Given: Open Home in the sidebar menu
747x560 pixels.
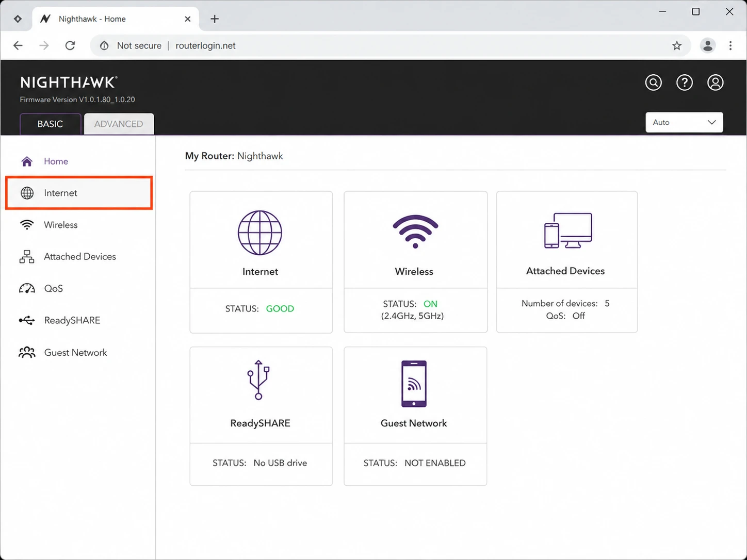Looking at the screenshot, I should 78,161.
